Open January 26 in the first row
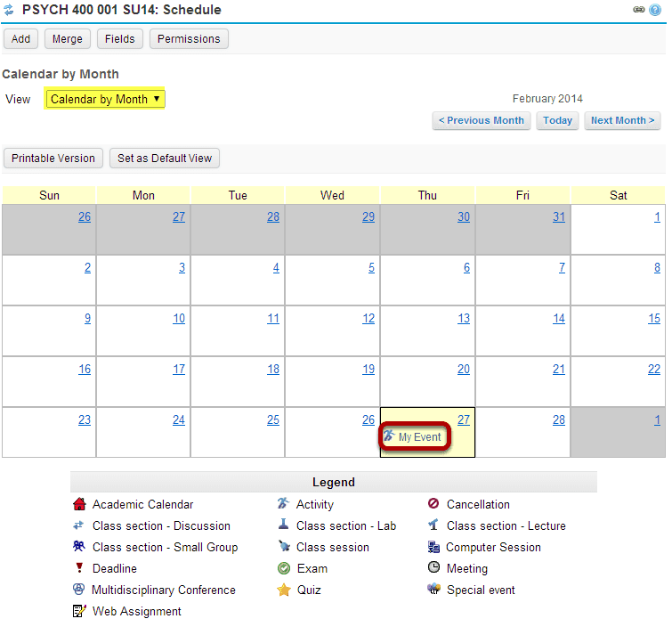Image resolution: width=672 pixels, height=627 pixels. (84, 216)
